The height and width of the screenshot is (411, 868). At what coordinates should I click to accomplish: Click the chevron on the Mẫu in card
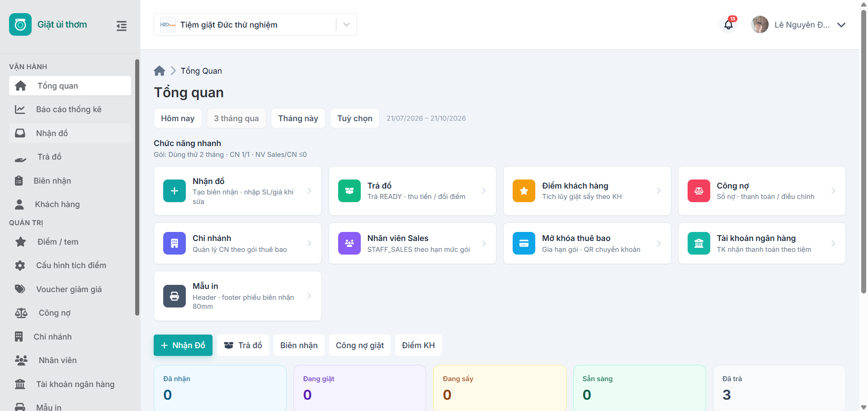[309, 296]
